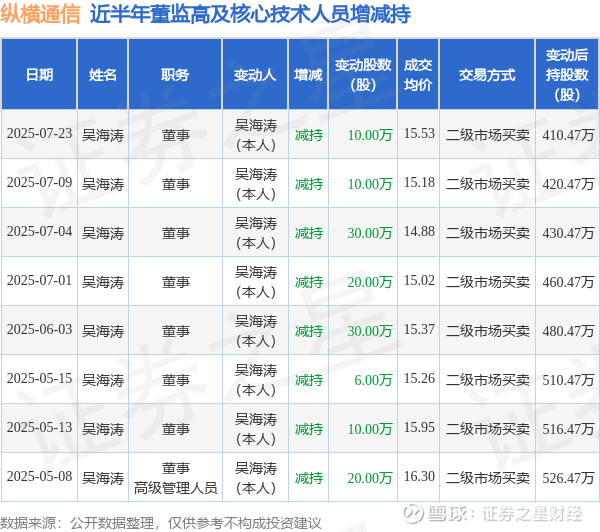
Task: Click 二级市场买卖 in the 2025-07-23 row
Action: click(x=488, y=135)
